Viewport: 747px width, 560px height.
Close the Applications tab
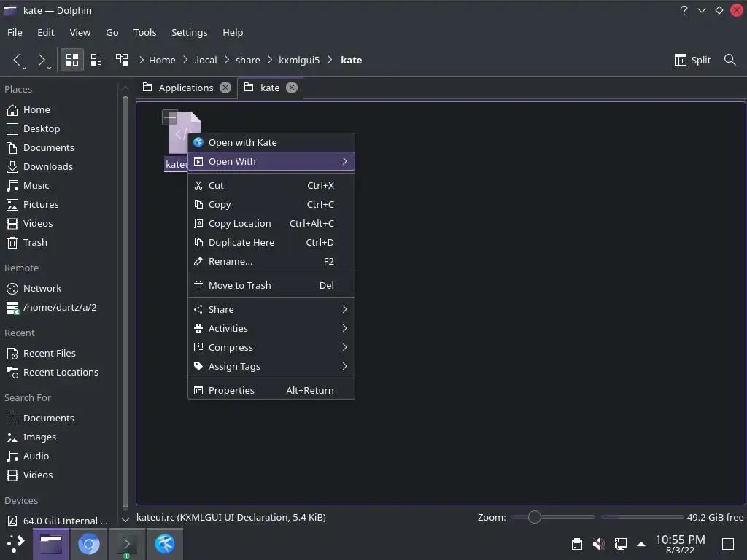pos(225,87)
